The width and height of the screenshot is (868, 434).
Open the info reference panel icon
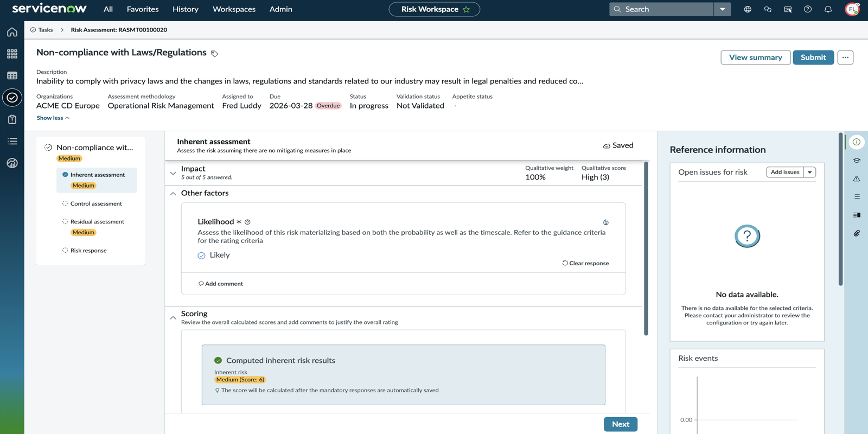coord(857,142)
